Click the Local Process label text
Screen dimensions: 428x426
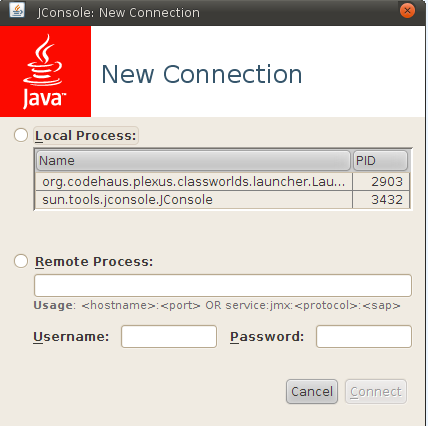click(x=86, y=136)
